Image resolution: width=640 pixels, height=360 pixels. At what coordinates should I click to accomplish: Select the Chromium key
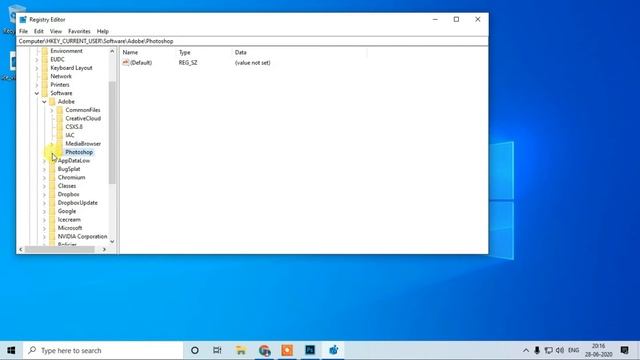coord(71,178)
